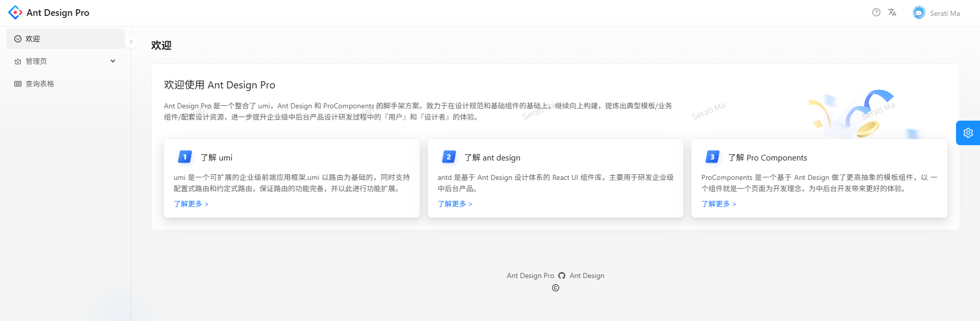980x321 pixels.
Task: Click 了解更多 link in the umi card
Action: (x=191, y=204)
